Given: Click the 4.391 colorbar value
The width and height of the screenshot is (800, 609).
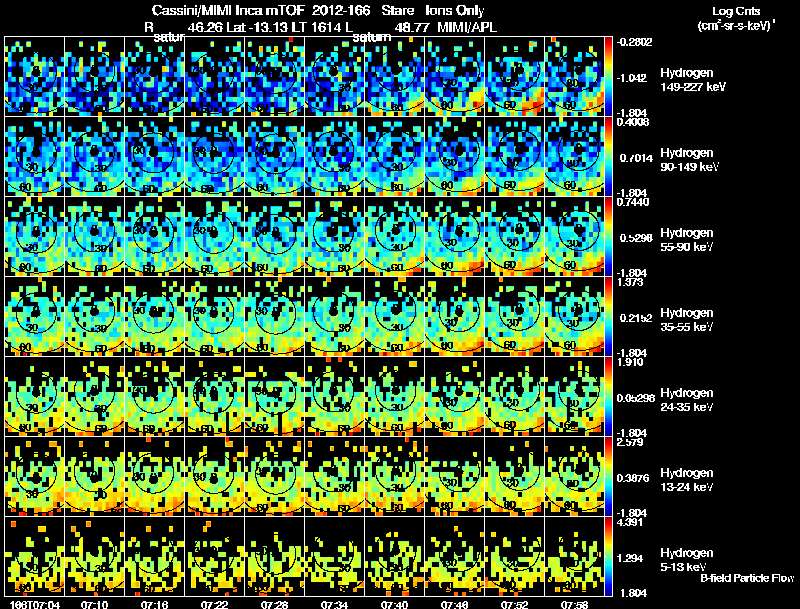Looking at the screenshot, I should pos(630,522).
